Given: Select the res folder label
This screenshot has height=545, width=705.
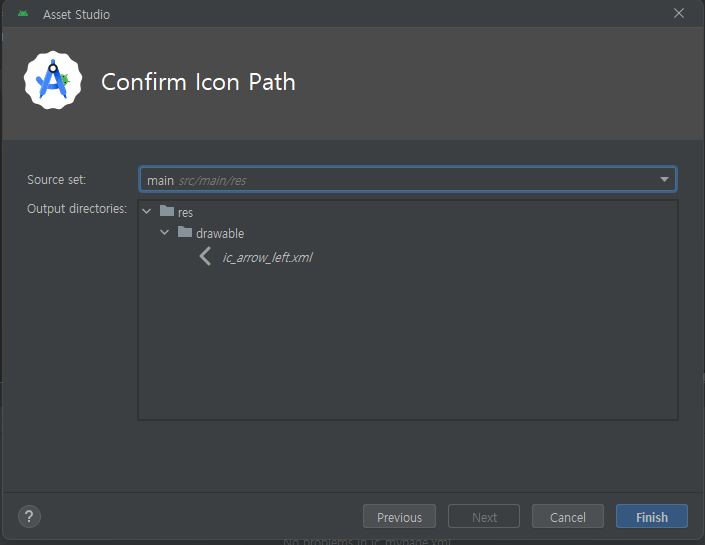Looking at the screenshot, I should (x=185, y=212).
